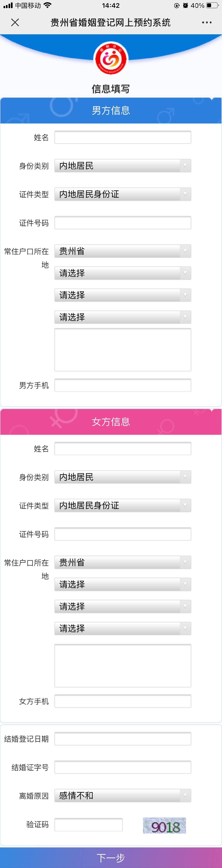Open male identity category dropdown
222x868 pixels.
123,166
